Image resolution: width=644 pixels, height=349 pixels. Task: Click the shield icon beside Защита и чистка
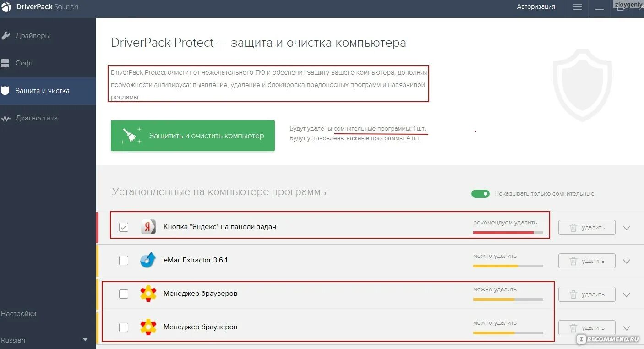[5, 91]
